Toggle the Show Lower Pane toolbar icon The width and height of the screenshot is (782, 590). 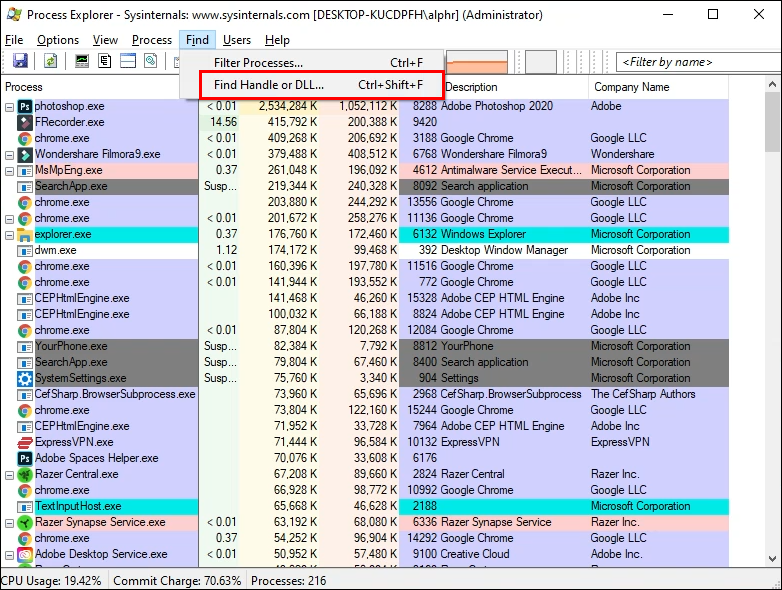pyautogui.click(x=128, y=61)
